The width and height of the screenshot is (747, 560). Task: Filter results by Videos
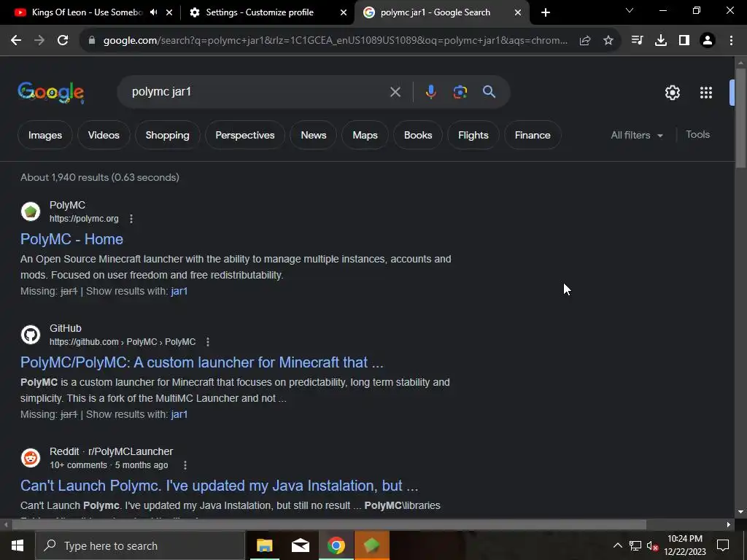[x=104, y=135]
